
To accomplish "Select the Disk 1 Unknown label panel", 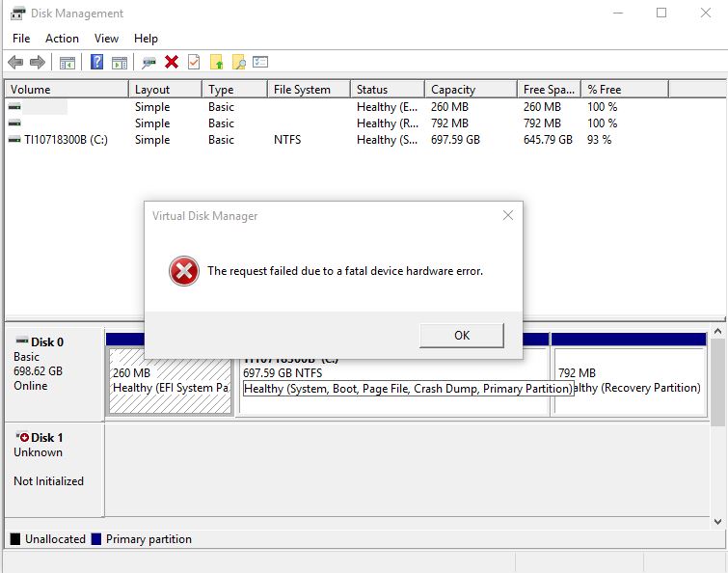I will pyautogui.click(x=54, y=469).
